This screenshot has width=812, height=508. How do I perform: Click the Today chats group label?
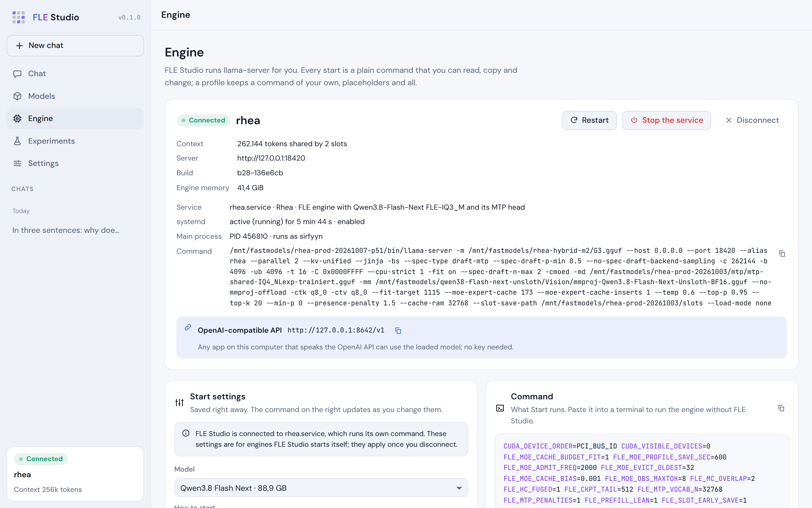pos(21,211)
